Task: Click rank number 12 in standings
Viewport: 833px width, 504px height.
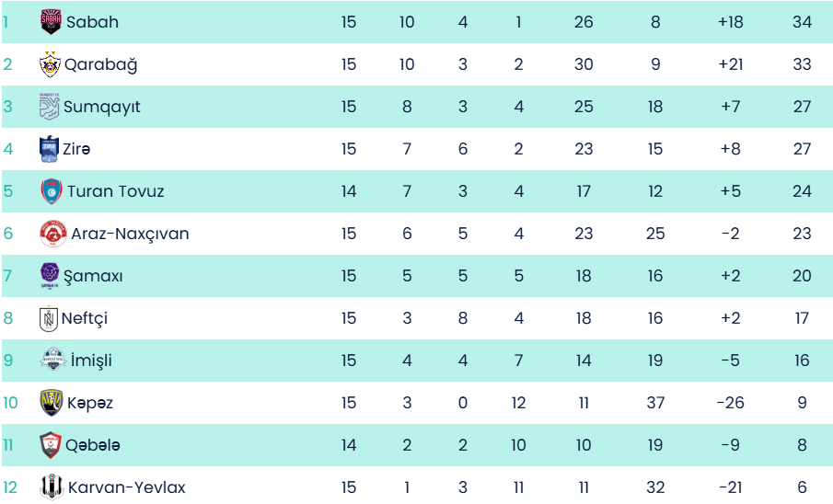Action: [x=10, y=487]
